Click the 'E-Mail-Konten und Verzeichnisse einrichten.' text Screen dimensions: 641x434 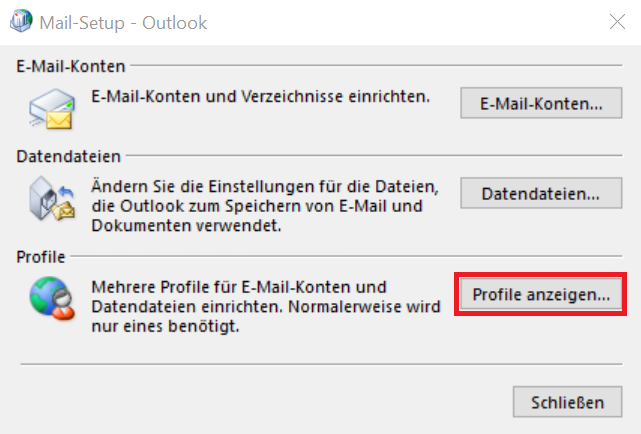(260, 97)
